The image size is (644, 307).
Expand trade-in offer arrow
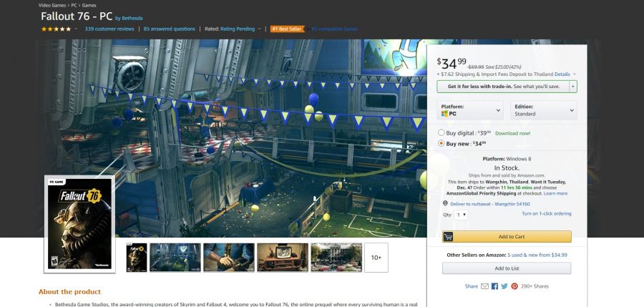(x=573, y=87)
